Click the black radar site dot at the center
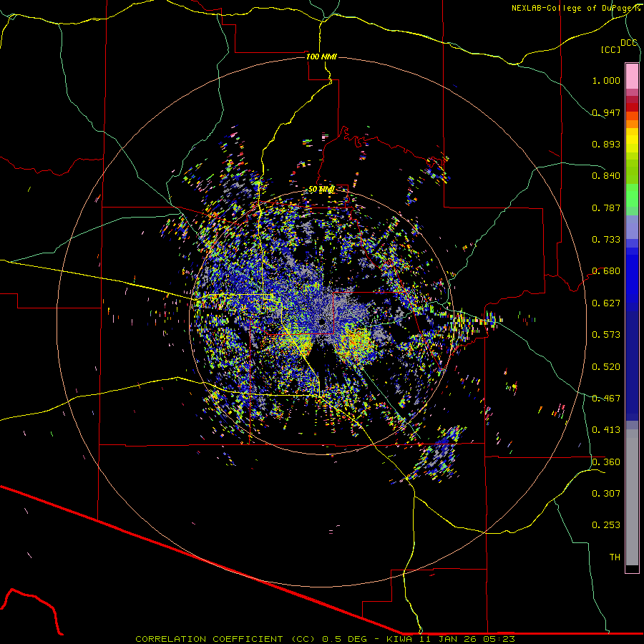This screenshot has height=644, width=644. [322, 321]
